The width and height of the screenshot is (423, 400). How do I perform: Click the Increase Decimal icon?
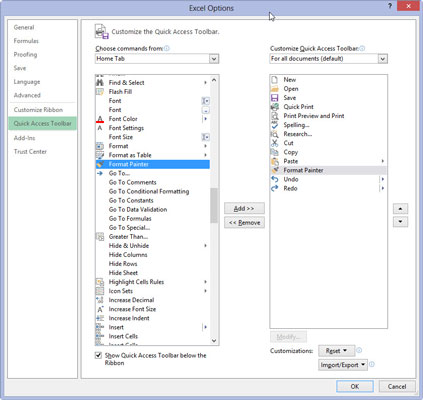[100, 300]
